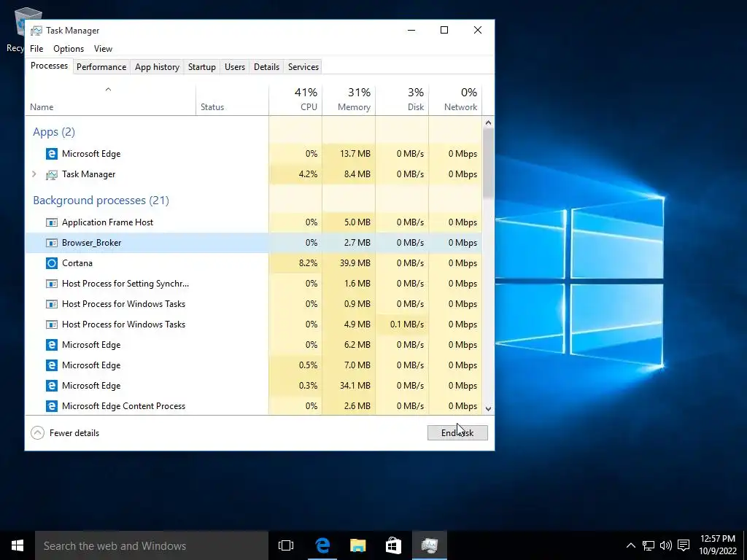Screen dimensions: 747x560
Task: Sort processes by Memory usage
Action: (x=349, y=99)
